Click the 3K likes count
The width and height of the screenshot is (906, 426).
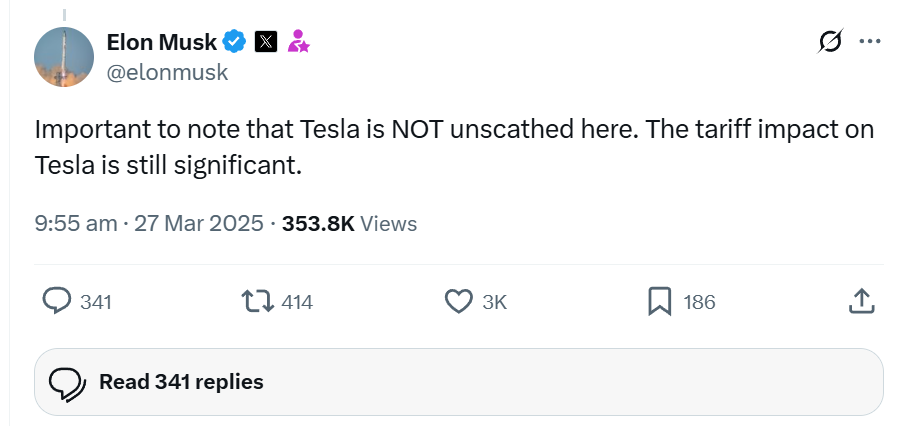[495, 302]
